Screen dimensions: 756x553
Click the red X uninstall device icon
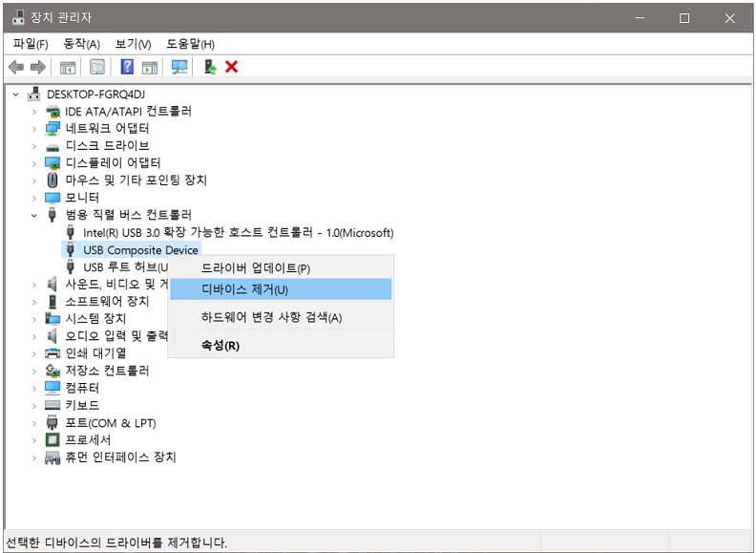(231, 67)
